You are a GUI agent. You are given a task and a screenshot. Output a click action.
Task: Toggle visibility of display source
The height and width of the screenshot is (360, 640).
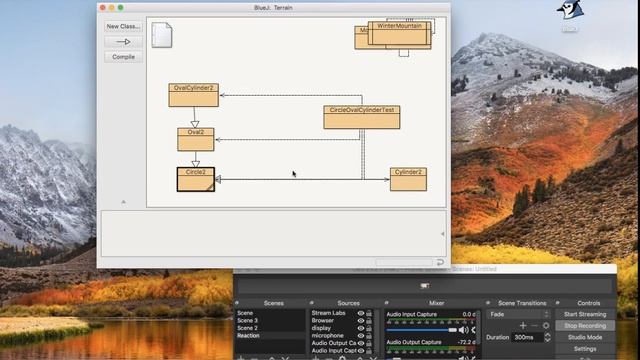[360, 328]
